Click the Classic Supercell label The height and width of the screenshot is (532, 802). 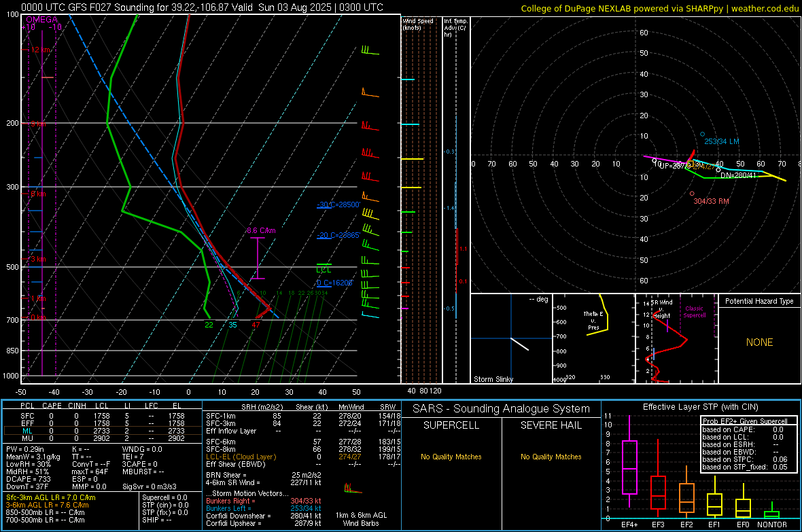[x=695, y=312]
